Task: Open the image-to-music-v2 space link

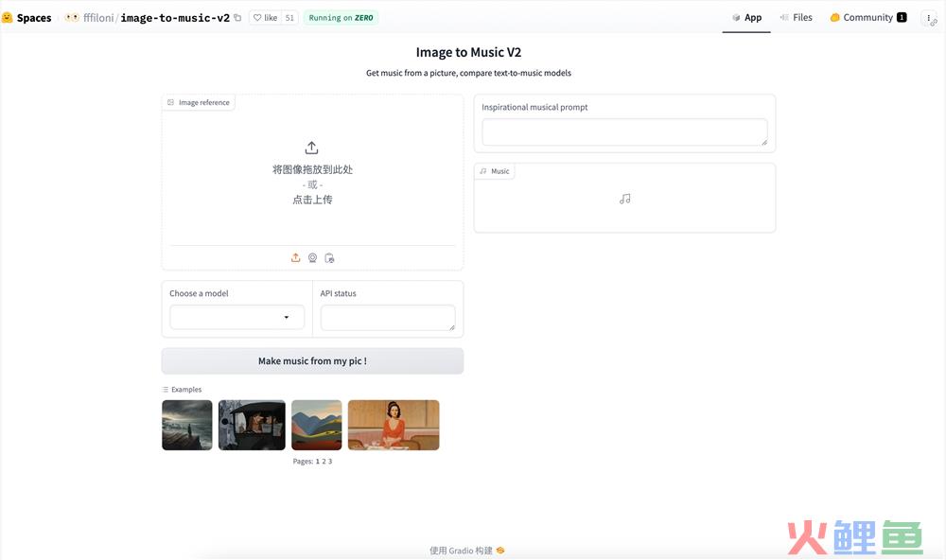Action: coord(175,17)
